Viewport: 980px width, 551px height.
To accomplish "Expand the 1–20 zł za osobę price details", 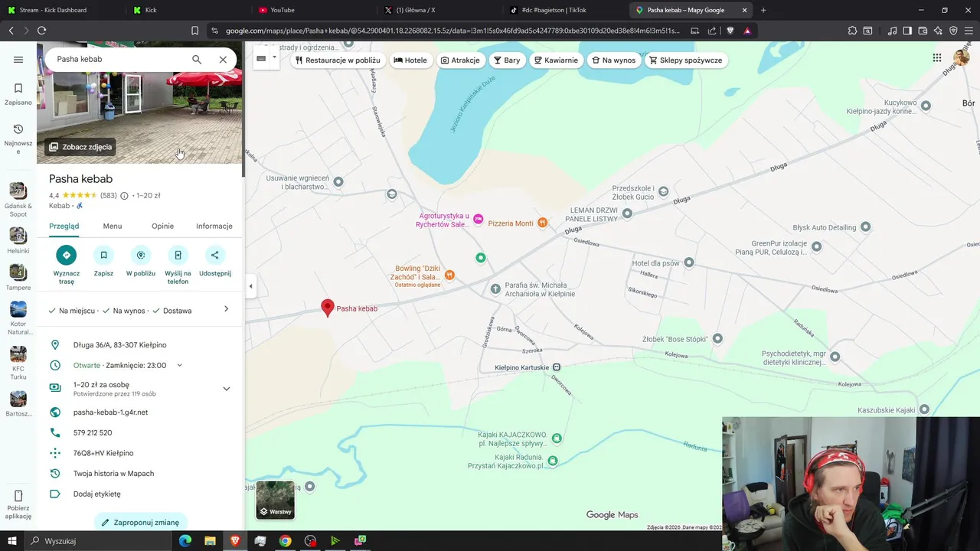I will pos(226,389).
